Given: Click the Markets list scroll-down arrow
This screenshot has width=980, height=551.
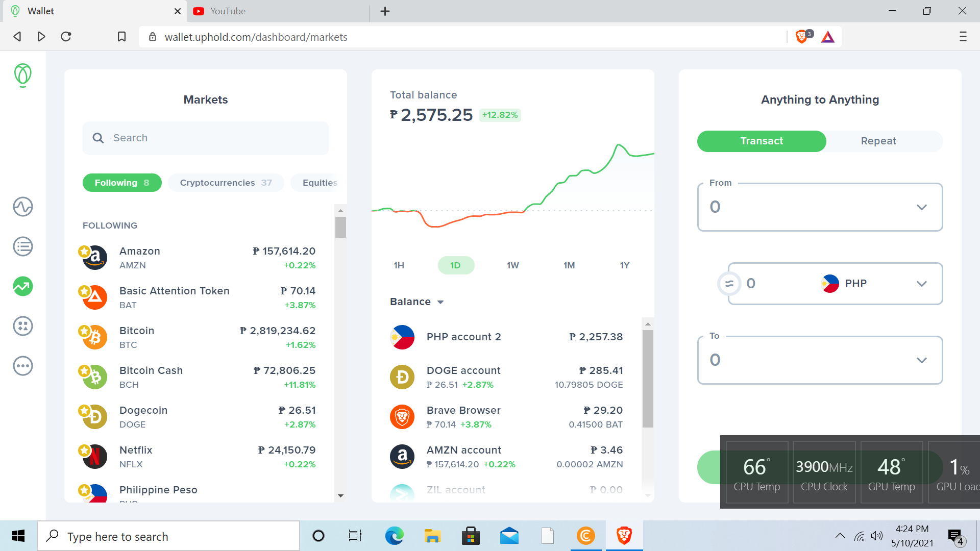Looking at the screenshot, I should tap(340, 496).
